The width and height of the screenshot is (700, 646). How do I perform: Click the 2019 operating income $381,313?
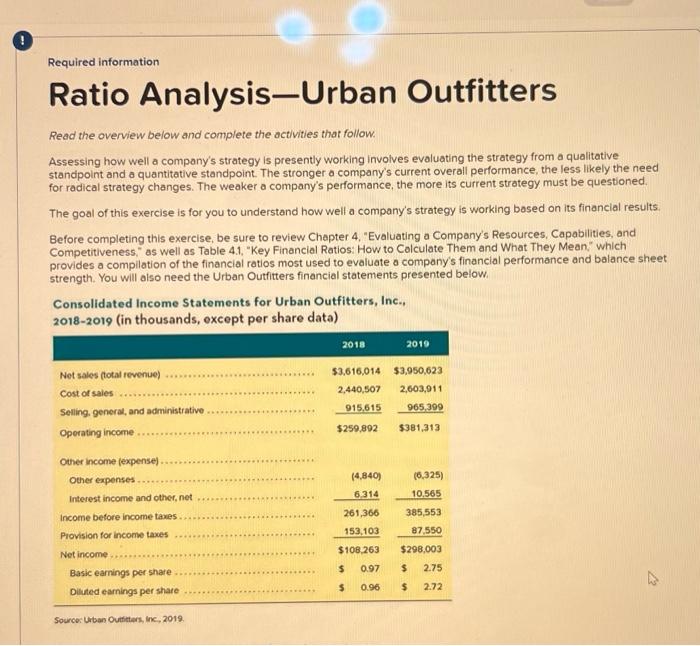[420, 428]
